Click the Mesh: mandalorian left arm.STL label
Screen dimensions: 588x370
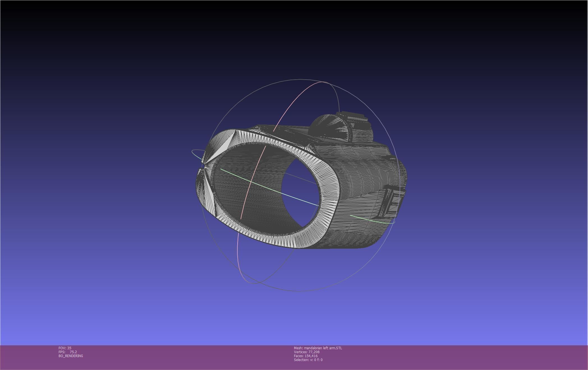[318, 348]
